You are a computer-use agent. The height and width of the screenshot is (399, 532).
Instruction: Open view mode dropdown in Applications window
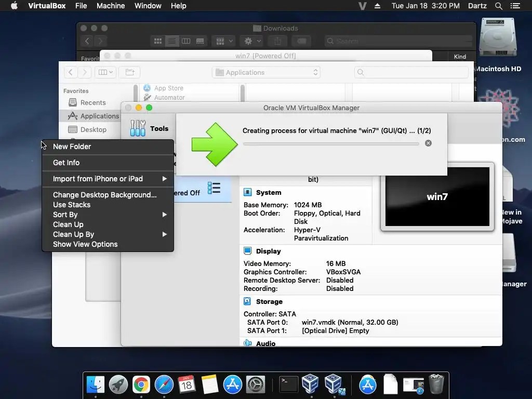pos(105,72)
